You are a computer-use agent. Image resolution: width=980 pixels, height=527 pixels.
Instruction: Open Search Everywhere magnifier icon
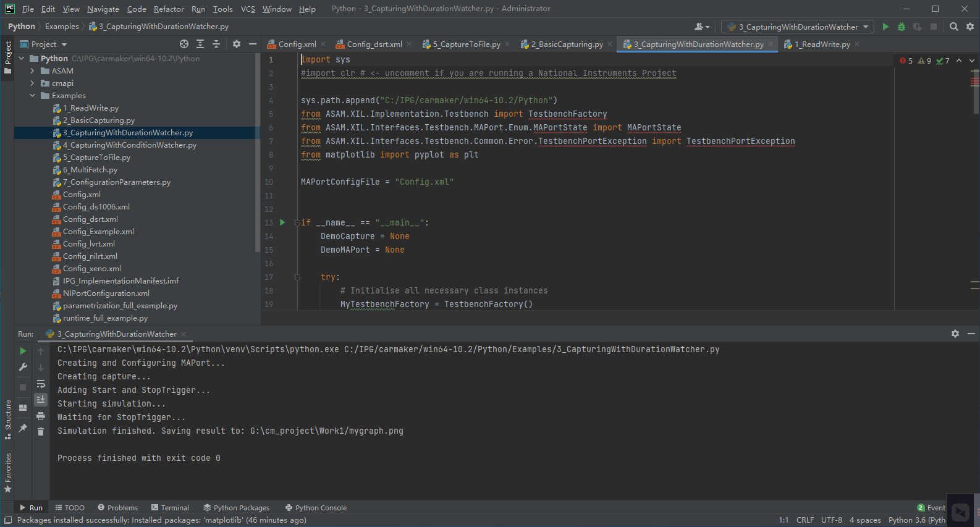click(x=954, y=27)
